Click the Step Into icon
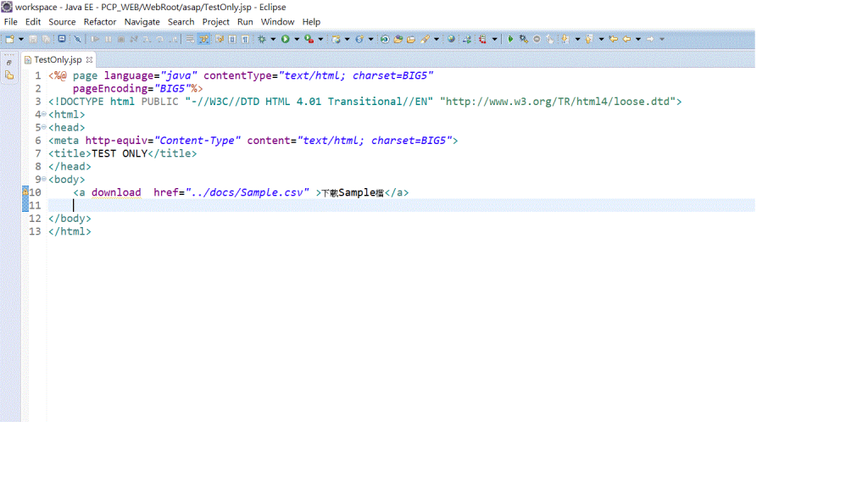 coord(146,39)
